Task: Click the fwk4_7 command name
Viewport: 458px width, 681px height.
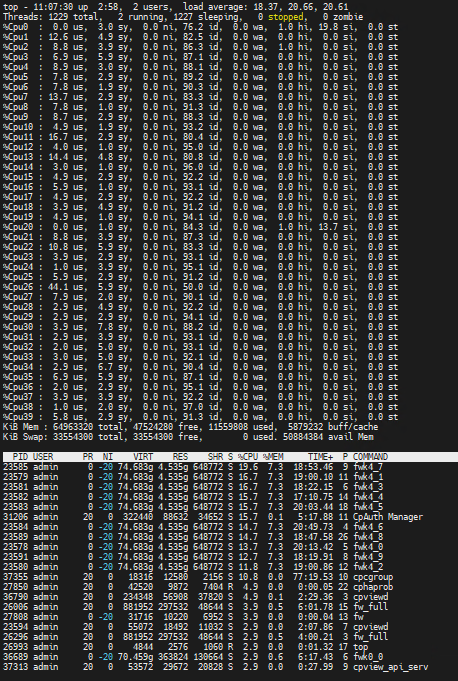Action: pyautogui.click(x=368, y=466)
